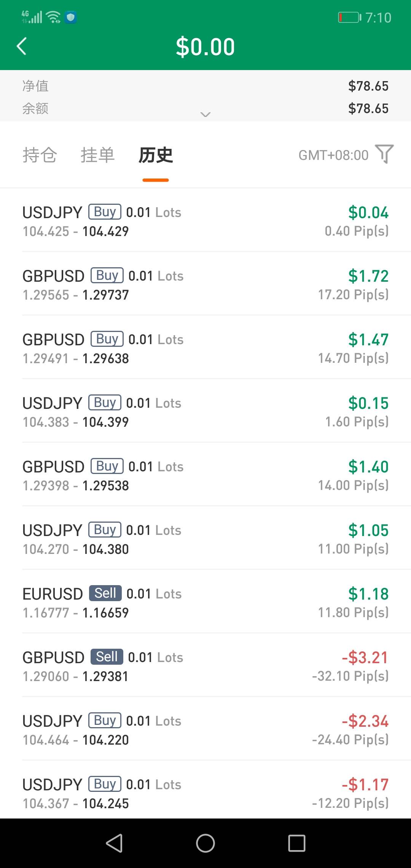Open Android recent apps square button

point(296,843)
